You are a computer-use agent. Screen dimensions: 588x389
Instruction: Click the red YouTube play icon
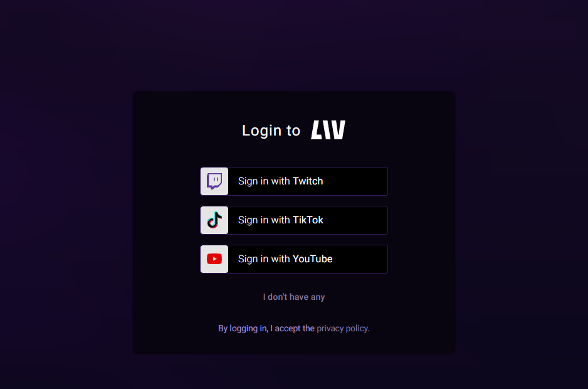click(x=214, y=259)
